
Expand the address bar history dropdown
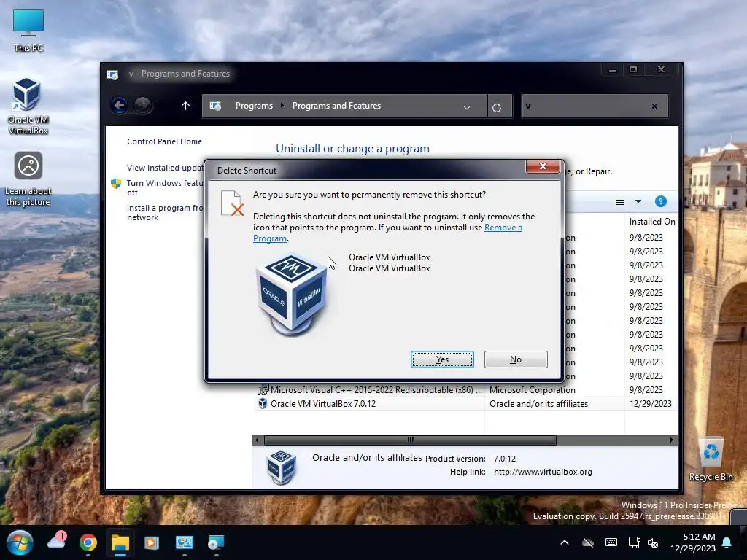[467, 108]
